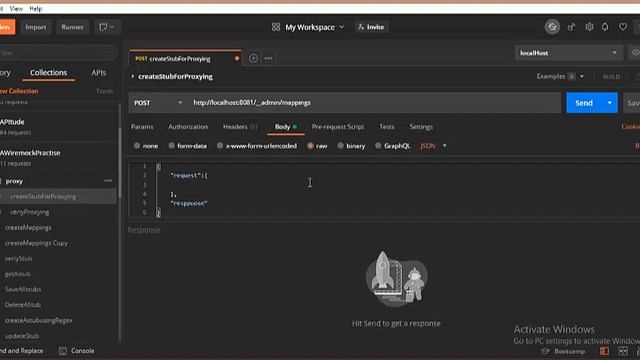Open the Trash link

coord(104,91)
